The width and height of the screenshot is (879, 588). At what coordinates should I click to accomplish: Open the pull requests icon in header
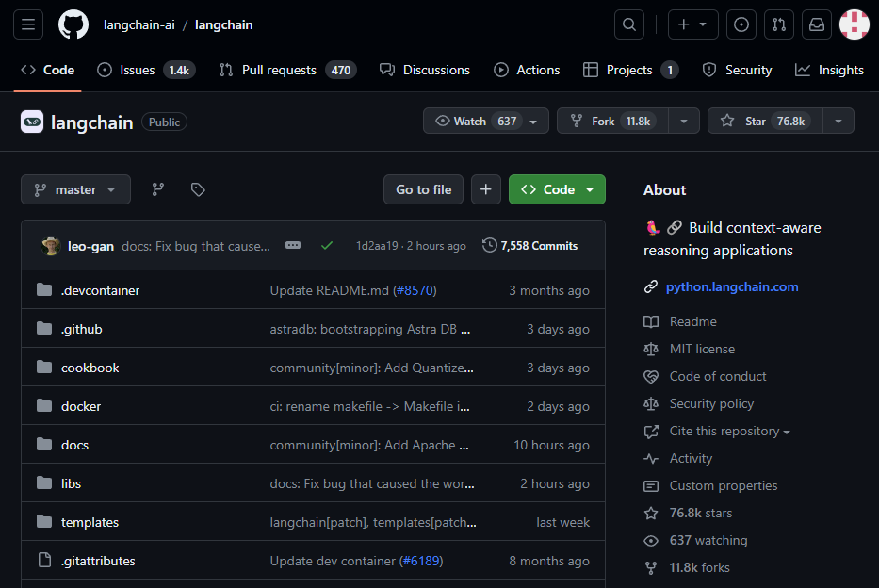click(778, 24)
